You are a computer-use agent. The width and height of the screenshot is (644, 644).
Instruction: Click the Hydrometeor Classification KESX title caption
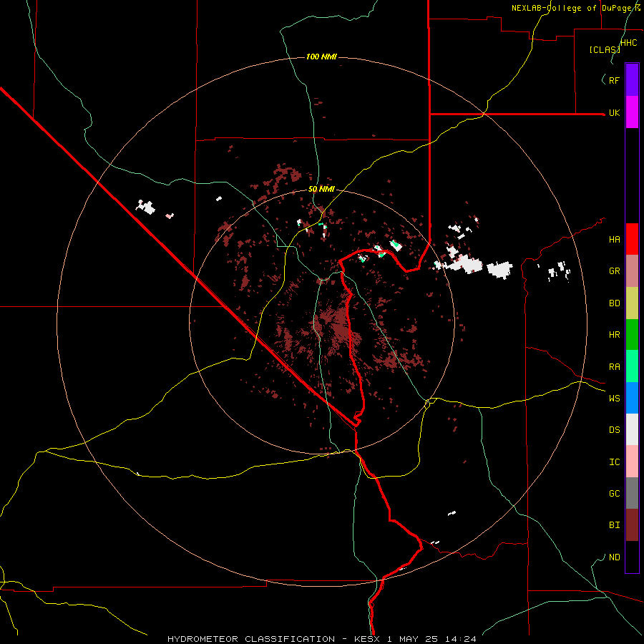click(322, 639)
